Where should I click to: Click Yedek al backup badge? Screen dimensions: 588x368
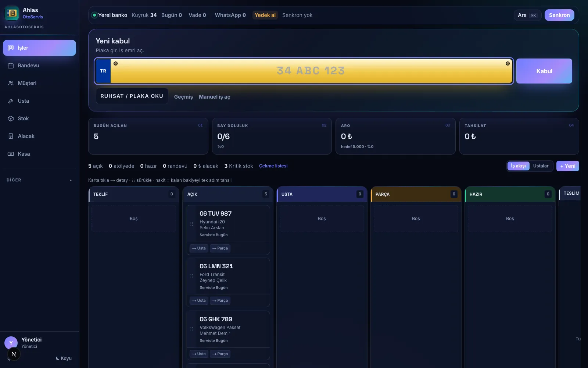pos(265,15)
